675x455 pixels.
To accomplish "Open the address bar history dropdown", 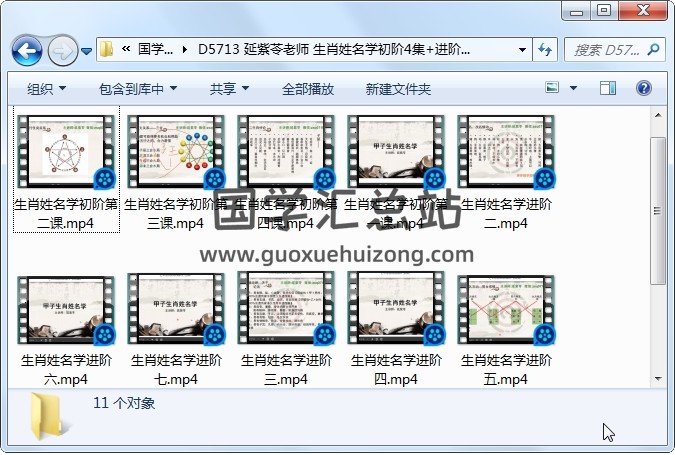I will pos(522,50).
